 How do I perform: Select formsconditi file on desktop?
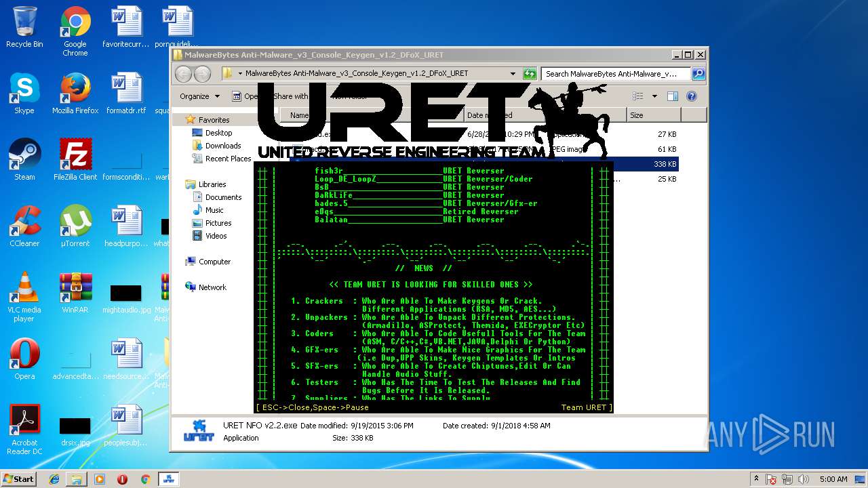click(126, 166)
